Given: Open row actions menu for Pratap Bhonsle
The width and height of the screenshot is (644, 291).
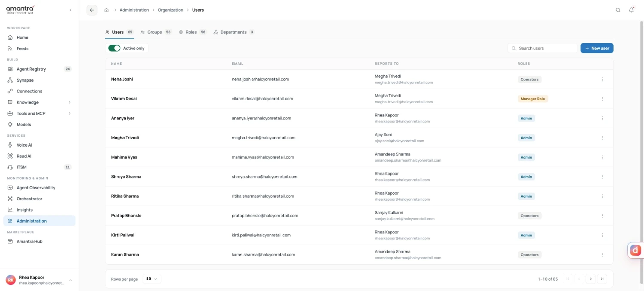Looking at the screenshot, I should (603, 216).
